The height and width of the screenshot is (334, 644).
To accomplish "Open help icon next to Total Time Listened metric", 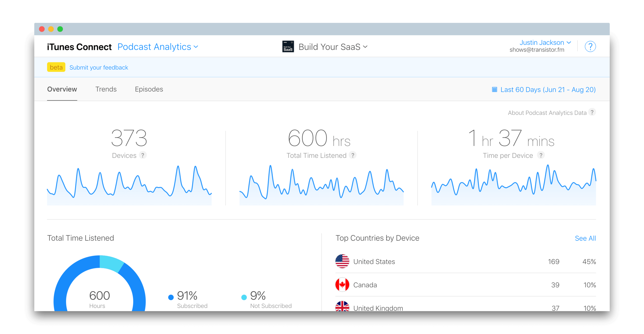I will [353, 155].
